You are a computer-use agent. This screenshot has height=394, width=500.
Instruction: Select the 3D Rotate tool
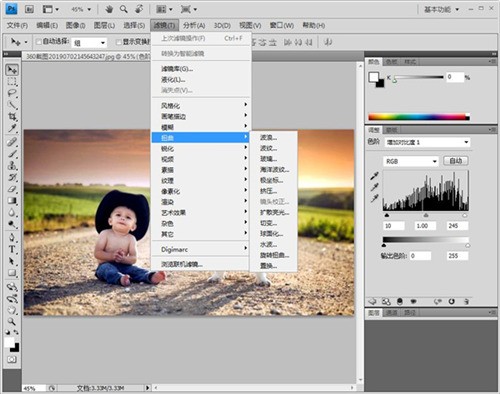[12, 287]
